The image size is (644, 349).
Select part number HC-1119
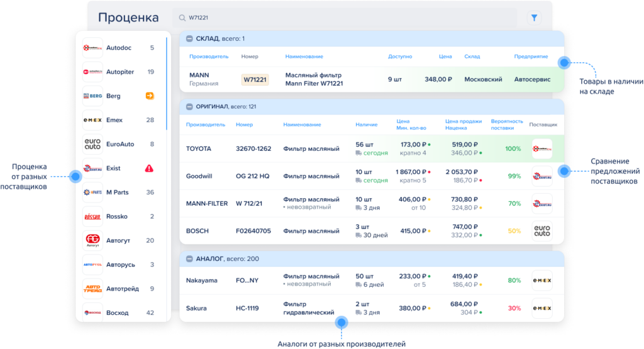point(247,308)
